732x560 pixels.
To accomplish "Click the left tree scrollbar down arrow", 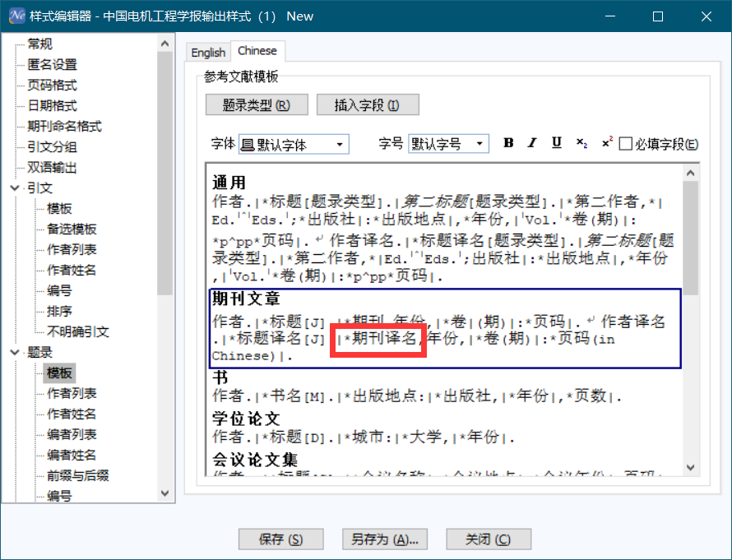I will pos(164,493).
